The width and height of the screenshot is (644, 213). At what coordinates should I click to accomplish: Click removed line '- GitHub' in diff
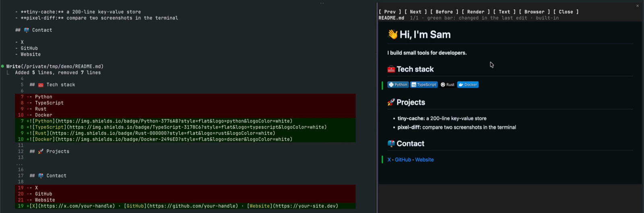(185, 194)
